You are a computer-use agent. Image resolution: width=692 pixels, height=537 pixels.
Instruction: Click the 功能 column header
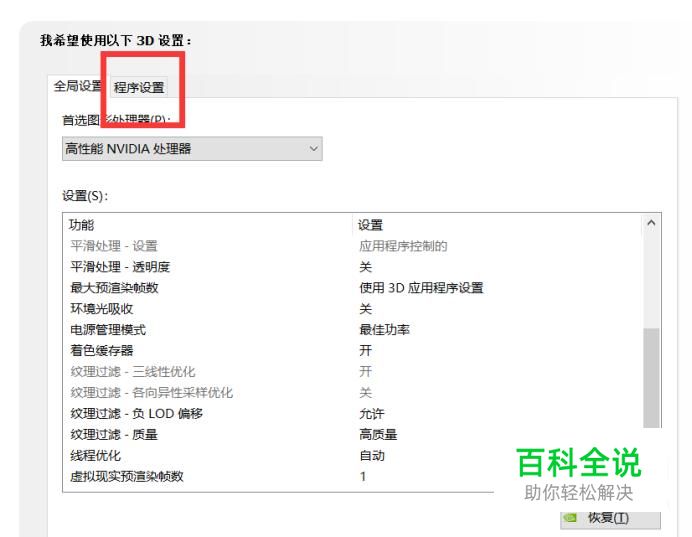click(208, 225)
